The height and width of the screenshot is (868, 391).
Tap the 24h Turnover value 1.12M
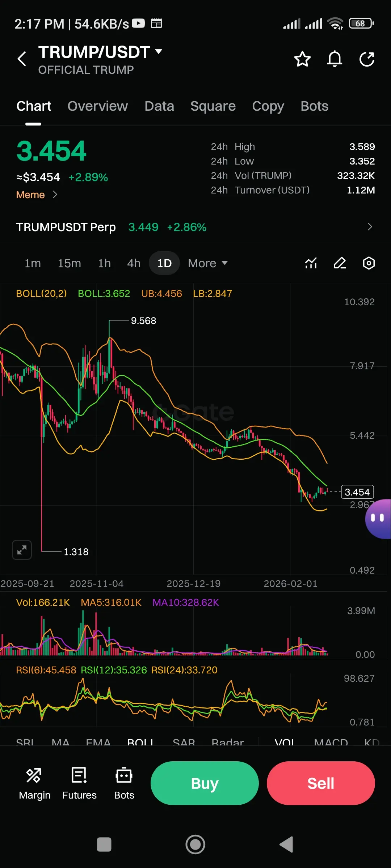pos(361,190)
